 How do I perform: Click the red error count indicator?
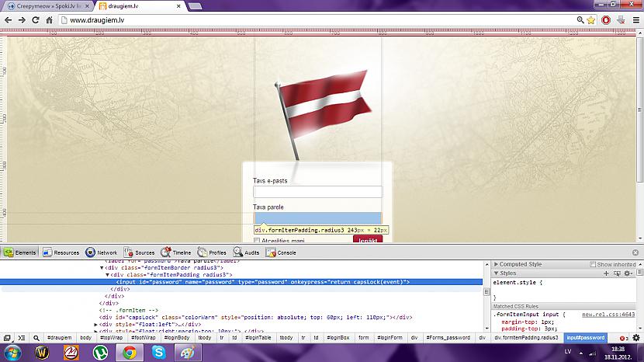624,338
